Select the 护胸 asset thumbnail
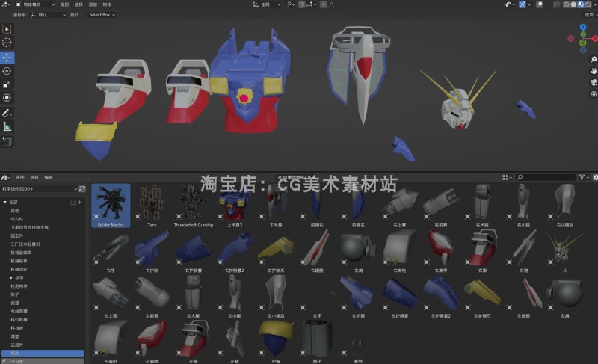This screenshot has width=598, height=364. point(276,342)
